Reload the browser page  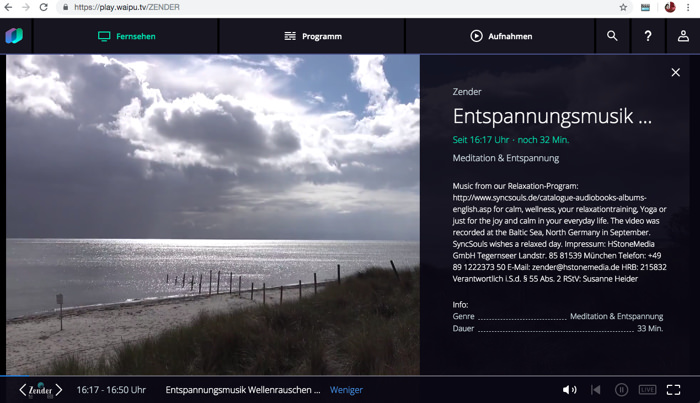coord(44,7)
